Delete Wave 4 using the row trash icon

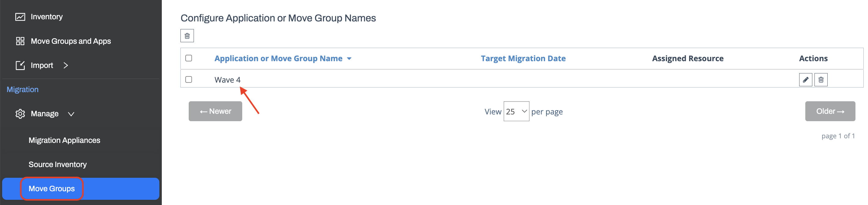click(x=821, y=80)
